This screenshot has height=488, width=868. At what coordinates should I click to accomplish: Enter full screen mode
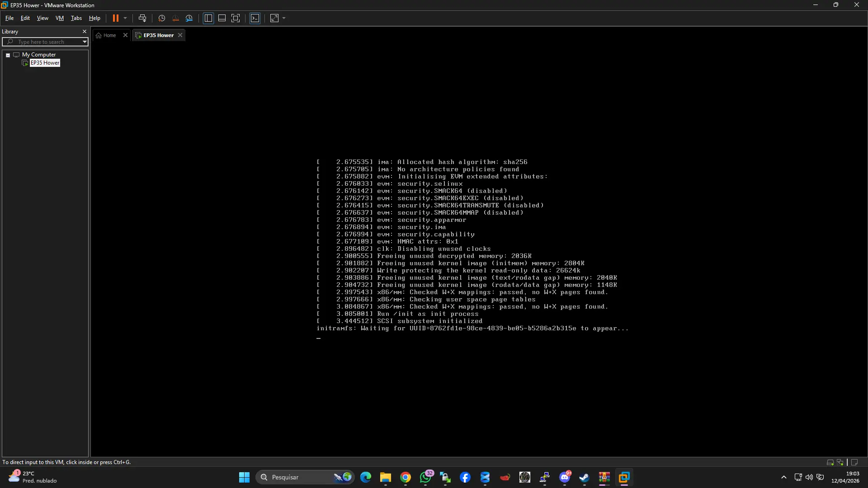coord(236,18)
